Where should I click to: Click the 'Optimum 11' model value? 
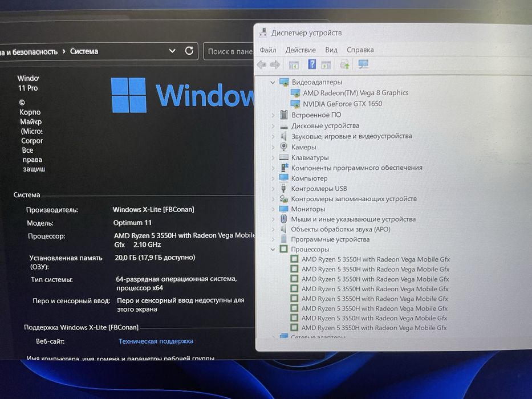(132, 222)
